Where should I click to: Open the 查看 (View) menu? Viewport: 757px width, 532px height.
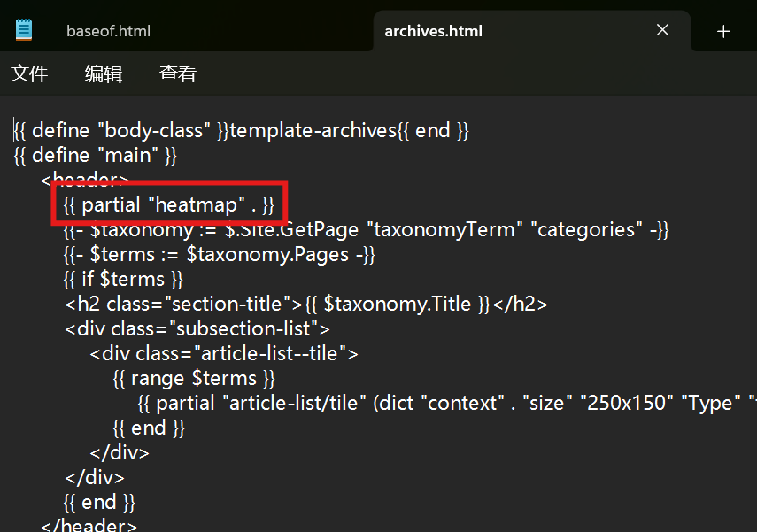(177, 73)
